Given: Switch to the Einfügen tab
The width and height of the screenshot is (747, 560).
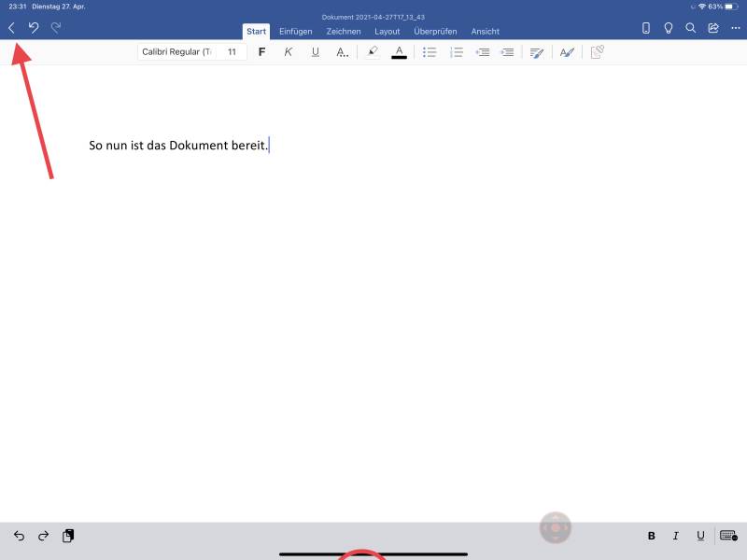Looking at the screenshot, I should pos(295,32).
